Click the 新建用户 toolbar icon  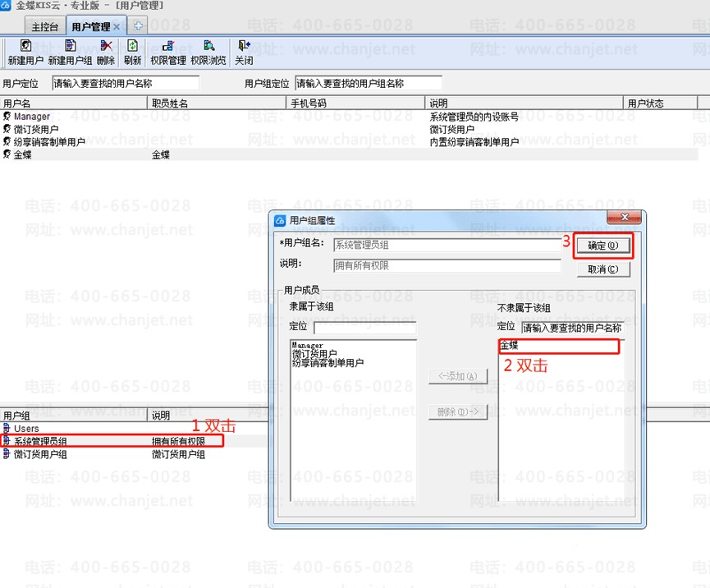click(x=25, y=47)
